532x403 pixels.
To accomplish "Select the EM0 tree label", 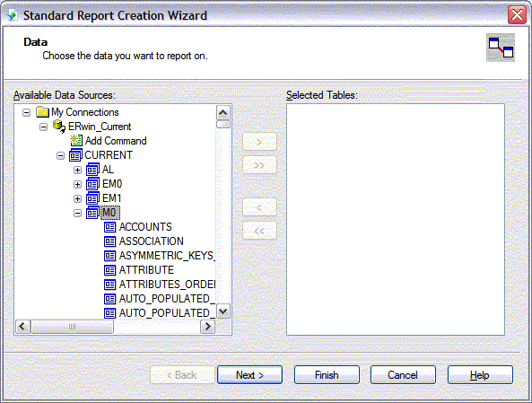I will (x=112, y=184).
